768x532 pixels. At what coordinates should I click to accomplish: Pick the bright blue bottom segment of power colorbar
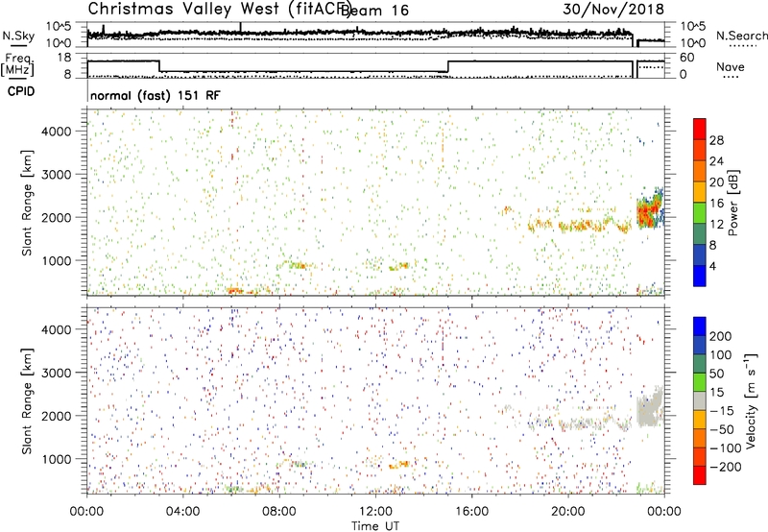coord(700,277)
